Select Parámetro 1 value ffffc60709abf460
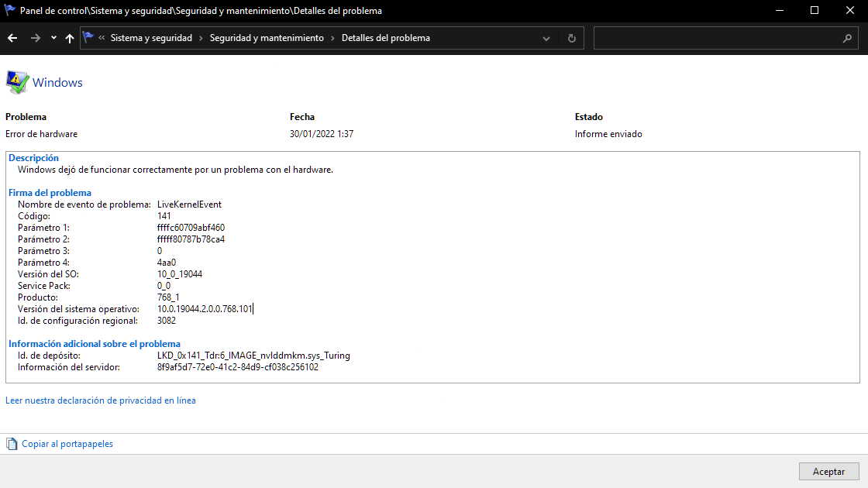868x488 pixels. [x=191, y=228]
